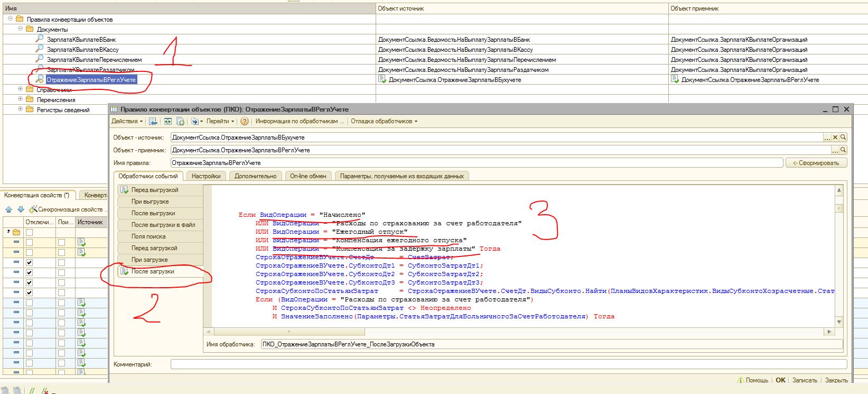Screen dimensions: 868x394
Task: Open the Действия dropdown menu
Action: point(127,121)
